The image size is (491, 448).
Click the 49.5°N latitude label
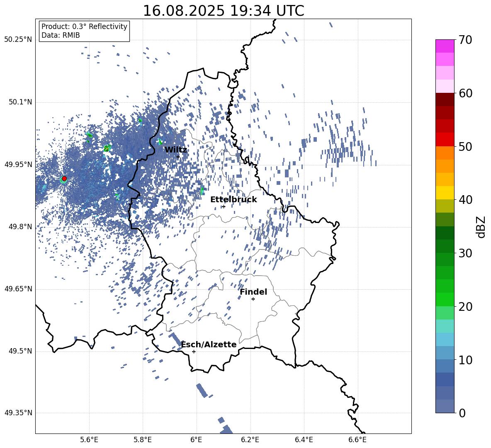click(20, 351)
